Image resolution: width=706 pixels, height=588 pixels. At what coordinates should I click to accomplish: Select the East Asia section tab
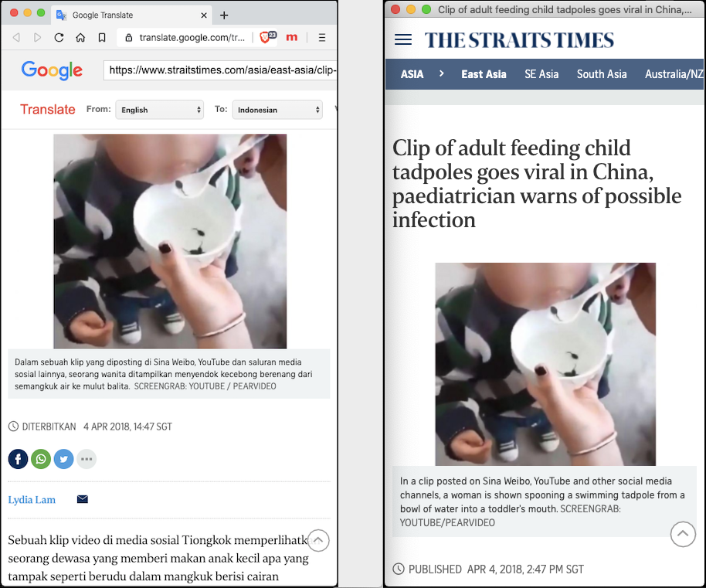click(484, 74)
